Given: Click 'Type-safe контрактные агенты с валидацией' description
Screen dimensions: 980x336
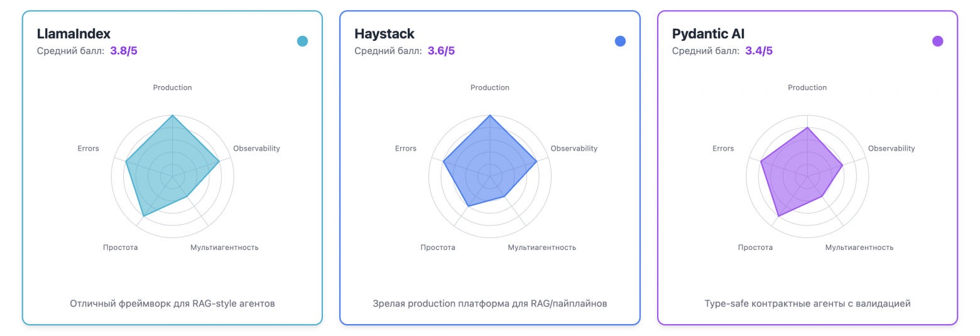Looking at the screenshot, I should (807, 304).
